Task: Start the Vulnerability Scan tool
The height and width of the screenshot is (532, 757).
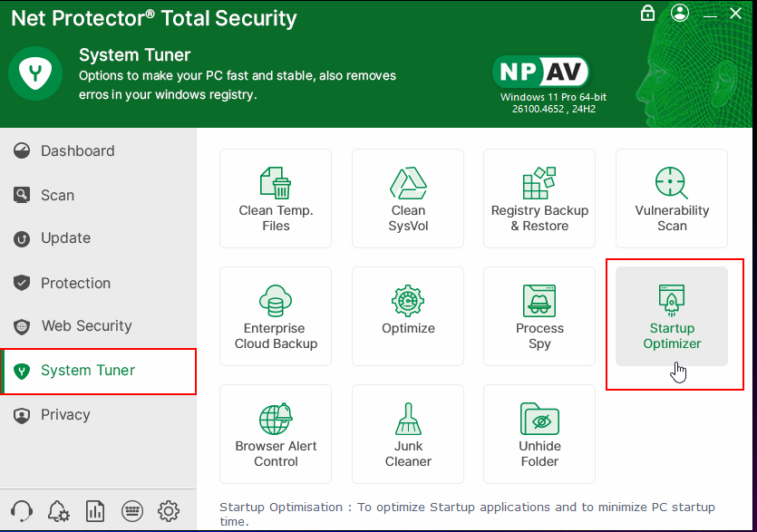Action: coord(672,198)
